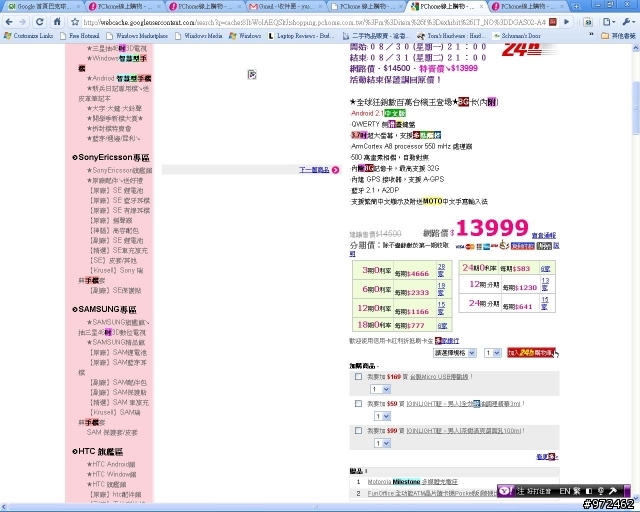Click the Yahoo input method logo
640x512 pixels.
[506, 491]
